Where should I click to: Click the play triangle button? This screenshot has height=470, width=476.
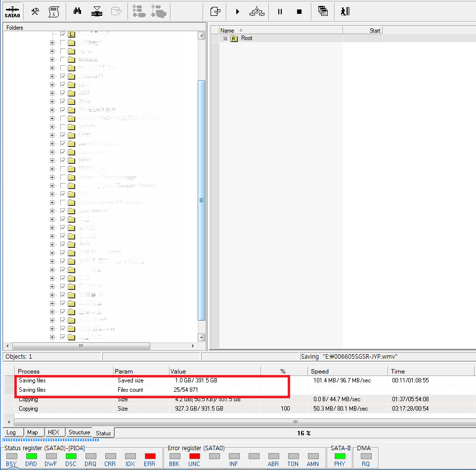237,12
